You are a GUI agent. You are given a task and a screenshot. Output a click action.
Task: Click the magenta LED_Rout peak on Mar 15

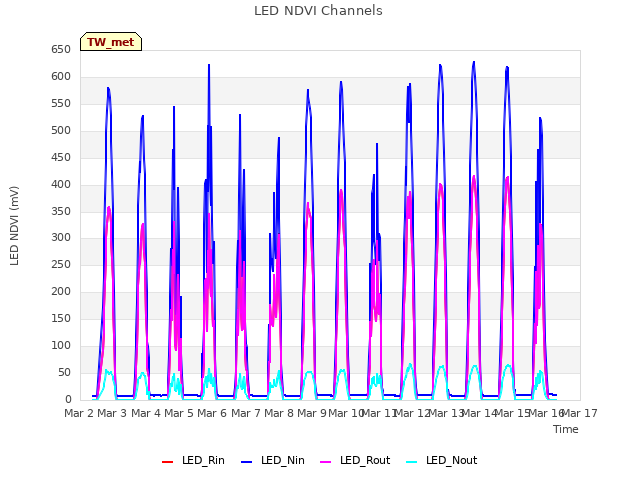507,178
